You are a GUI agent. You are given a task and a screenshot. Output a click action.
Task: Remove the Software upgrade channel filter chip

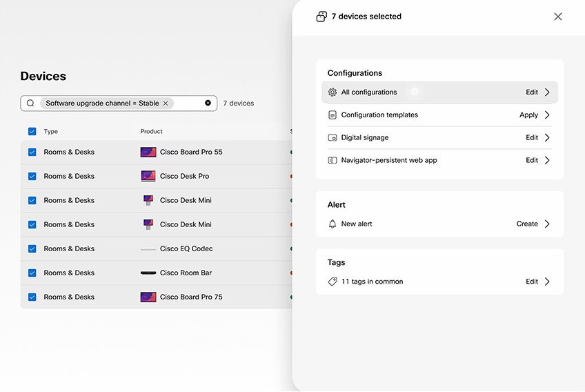[166, 103]
